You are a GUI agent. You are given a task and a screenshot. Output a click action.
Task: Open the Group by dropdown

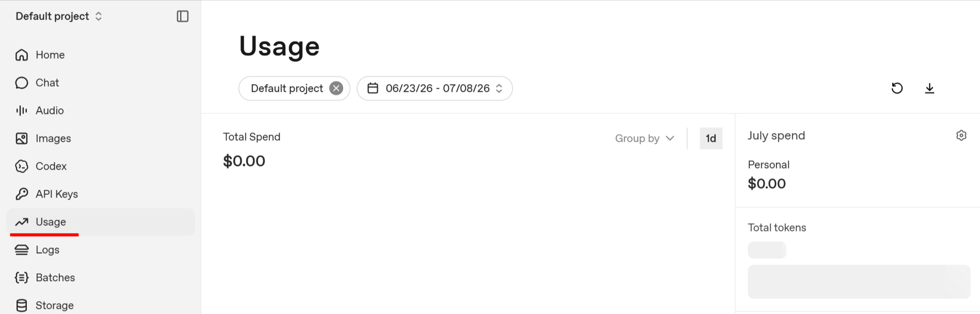[645, 138]
